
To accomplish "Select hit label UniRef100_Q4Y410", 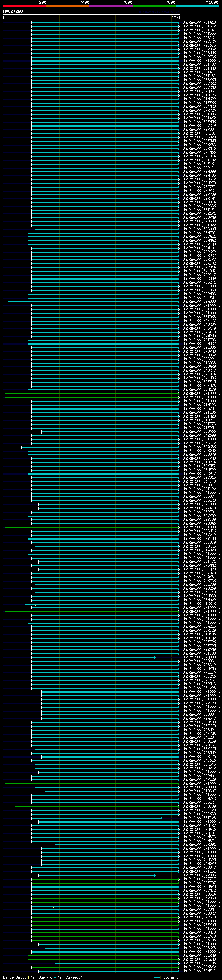I will pos(199,508).
